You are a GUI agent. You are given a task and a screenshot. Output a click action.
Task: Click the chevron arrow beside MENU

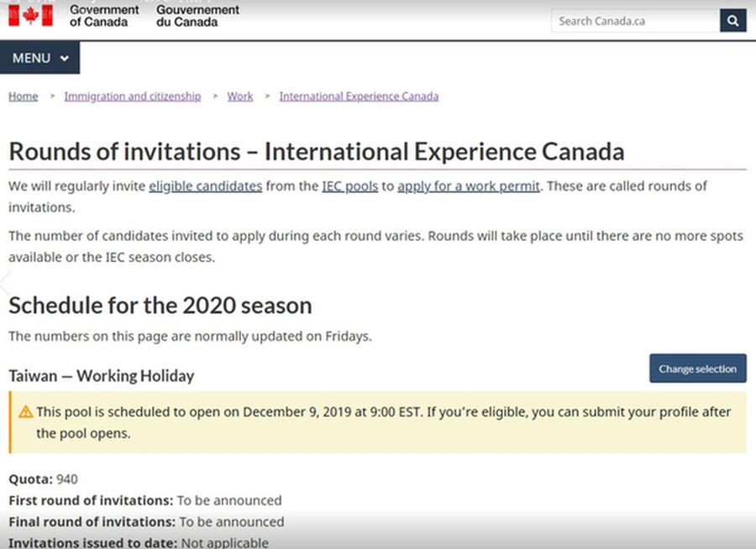point(65,59)
